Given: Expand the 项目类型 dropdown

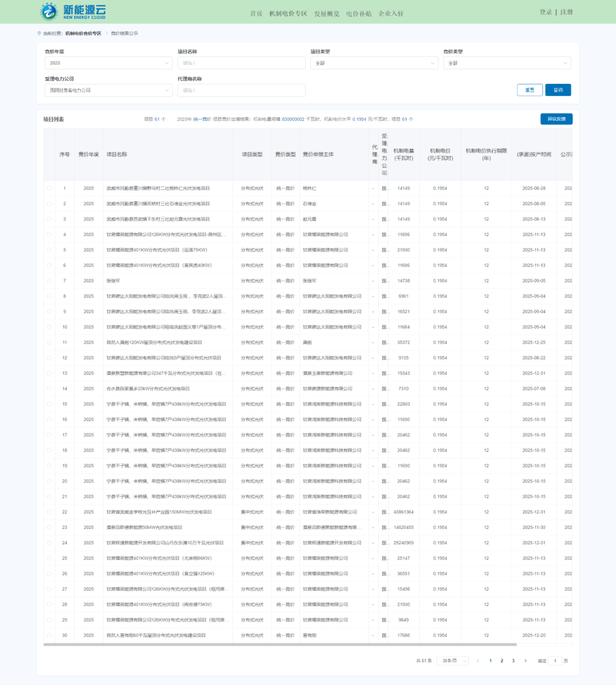Looking at the screenshot, I should [x=374, y=63].
